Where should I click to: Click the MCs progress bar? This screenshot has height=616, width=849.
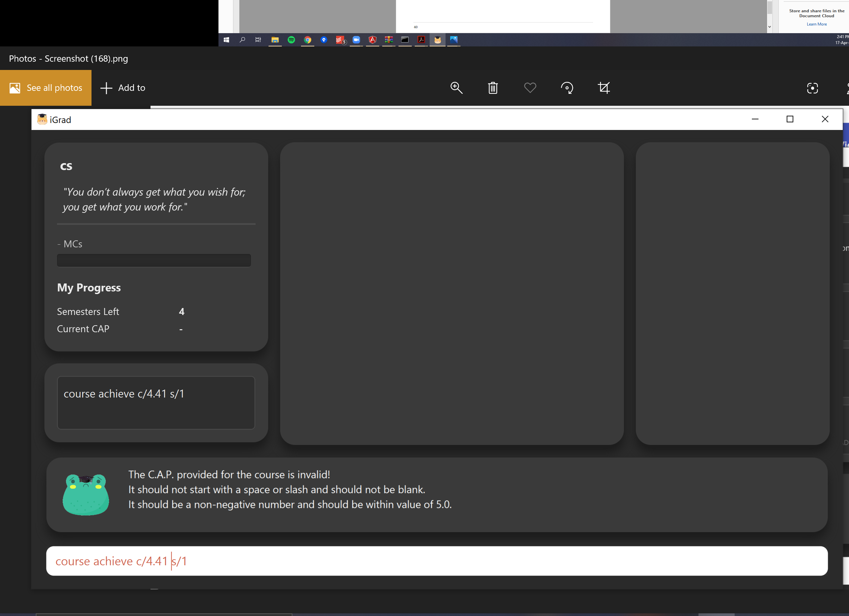pos(154,260)
